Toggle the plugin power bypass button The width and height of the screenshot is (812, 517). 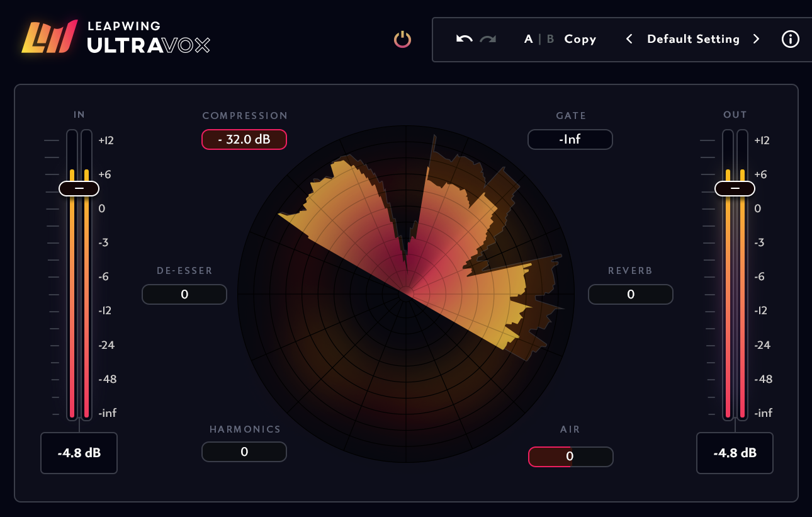[x=402, y=40]
